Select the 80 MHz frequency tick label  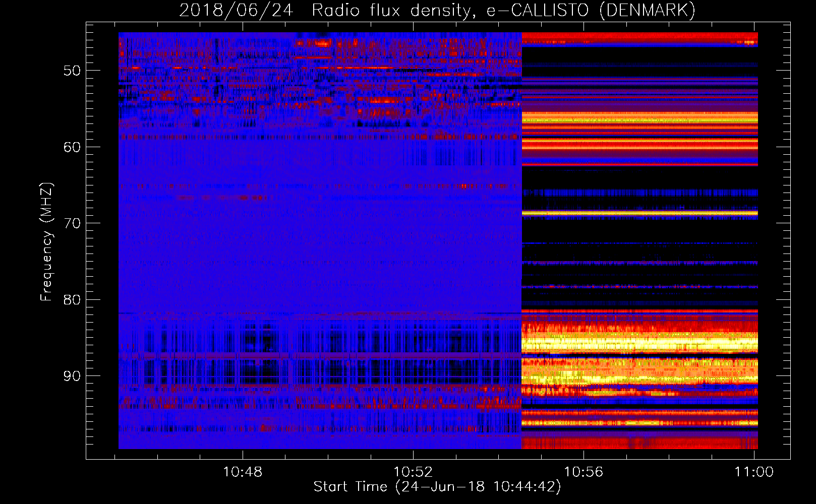tap(72, 300)
